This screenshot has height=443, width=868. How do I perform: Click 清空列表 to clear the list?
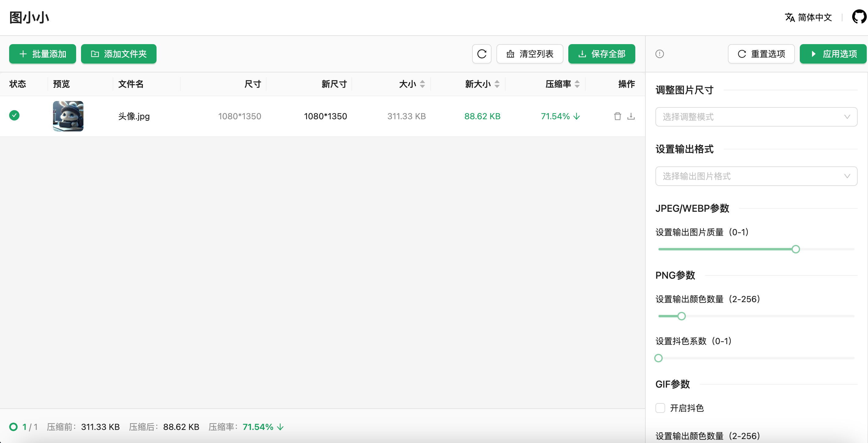530,54
